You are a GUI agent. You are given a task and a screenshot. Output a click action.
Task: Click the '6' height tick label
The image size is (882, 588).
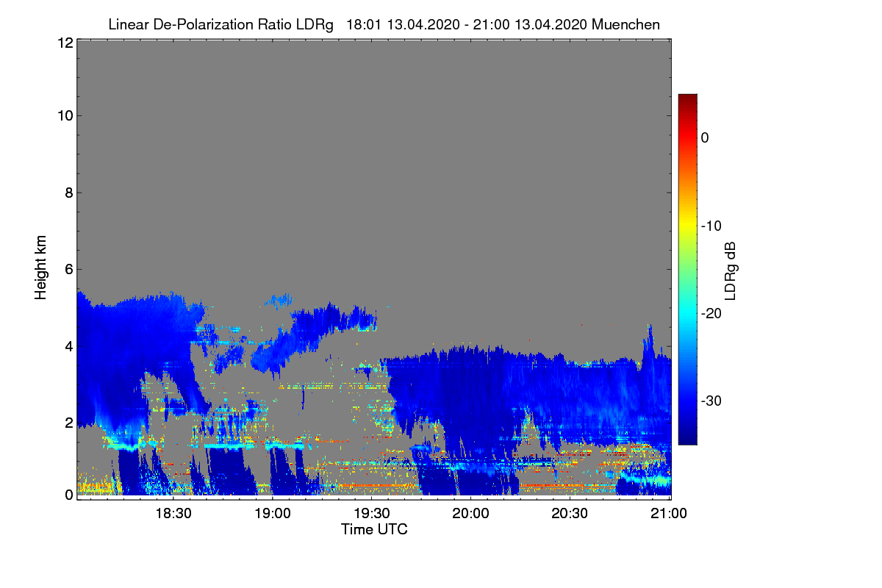(68, 270)
